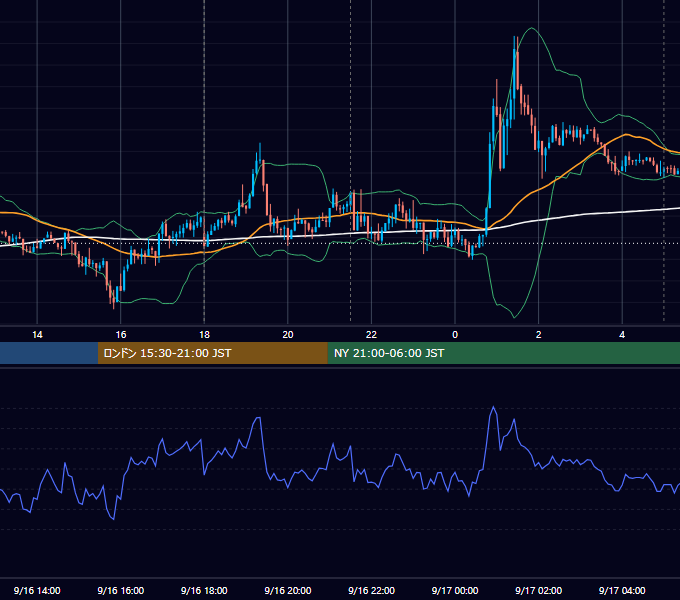Image resolution: width=680 pixels, height=600 pixels.
Task: Click the 0 hour label on the price chart axis
Action: pyautogui.click(x=455, y=335)
